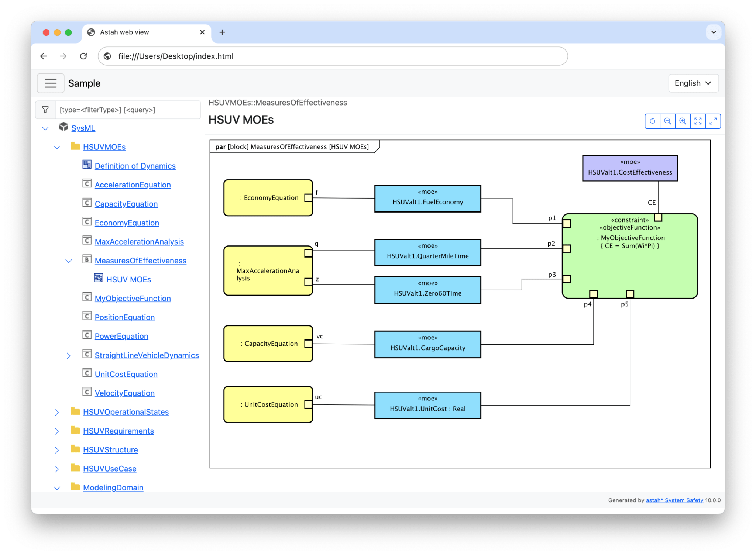756x555 pixels.
Task: Open the Definition of Dynamics diagram
Action: click(x=135, y=166)
